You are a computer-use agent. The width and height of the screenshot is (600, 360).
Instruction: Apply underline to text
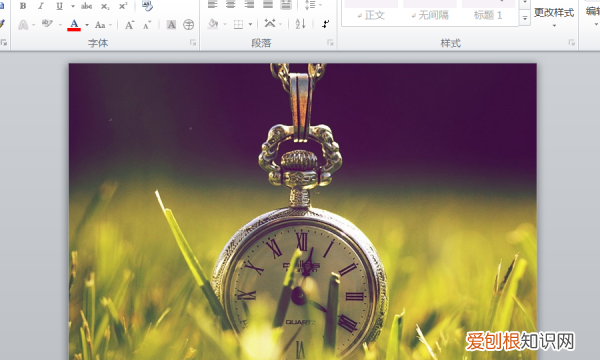click(59, 6)
